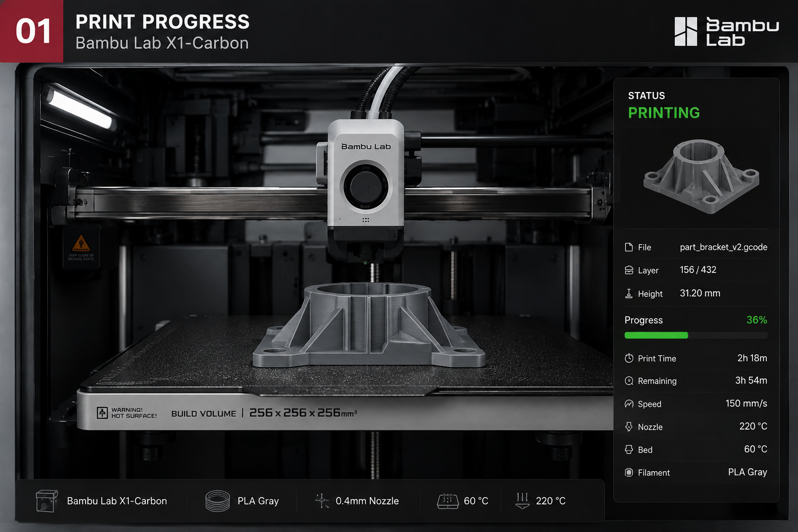
Task: Click the height value 31.20 mm
Action: point(700,293)
